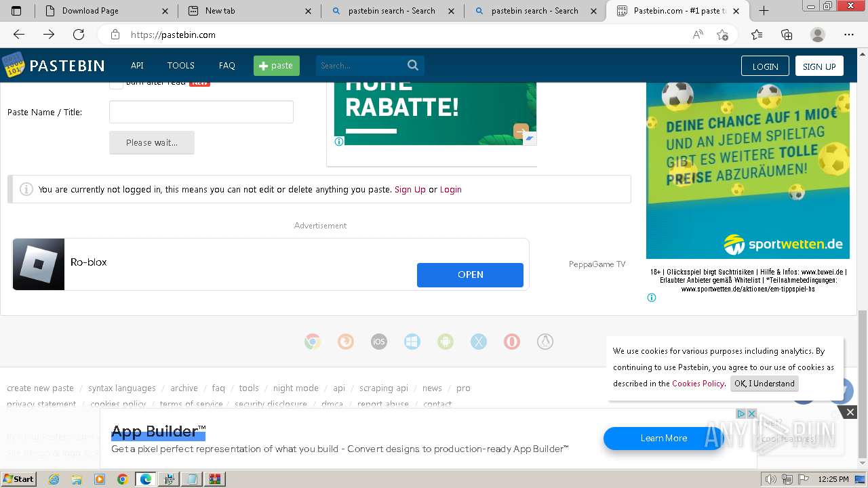Open the TOOLS menu item

pos(181,66)
